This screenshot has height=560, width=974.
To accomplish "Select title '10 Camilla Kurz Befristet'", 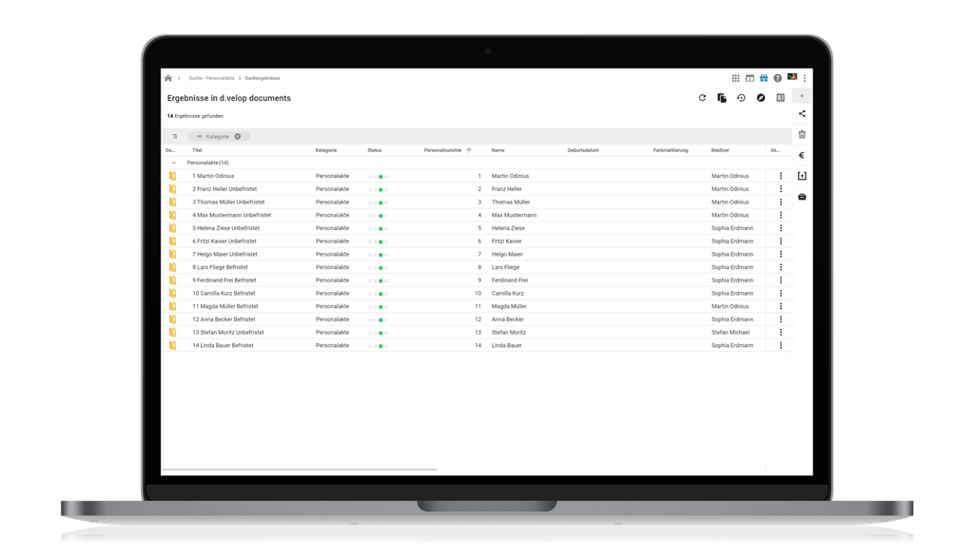I will click(x=224, y=293).
